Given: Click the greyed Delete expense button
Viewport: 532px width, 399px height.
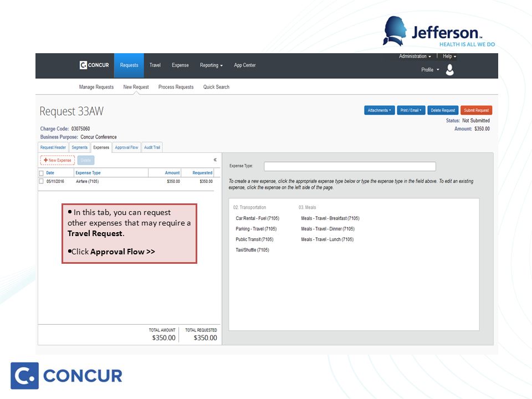Looking at the screenshot, I should (x=86, y=160).
